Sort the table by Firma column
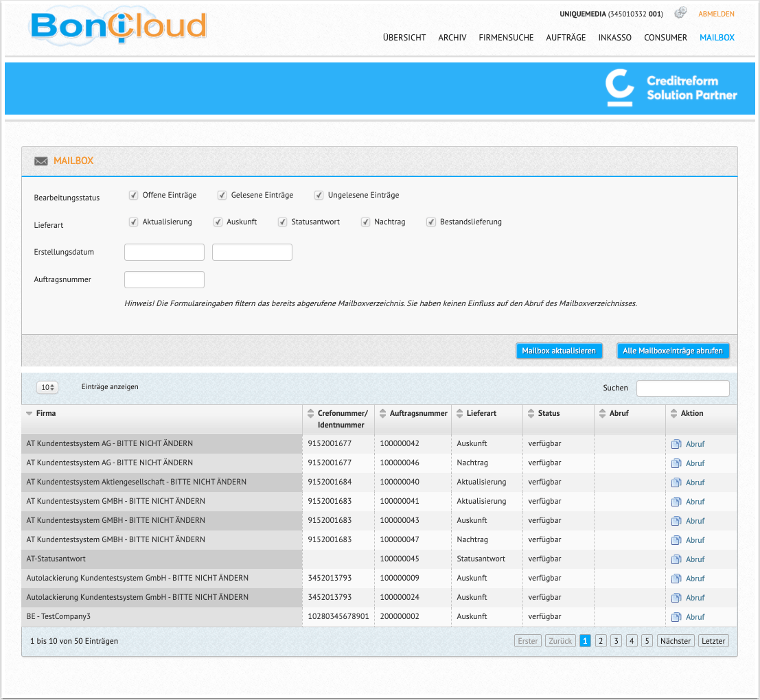Image resolution: width=760 pixels, height=700 pixels. click(46, 414)
